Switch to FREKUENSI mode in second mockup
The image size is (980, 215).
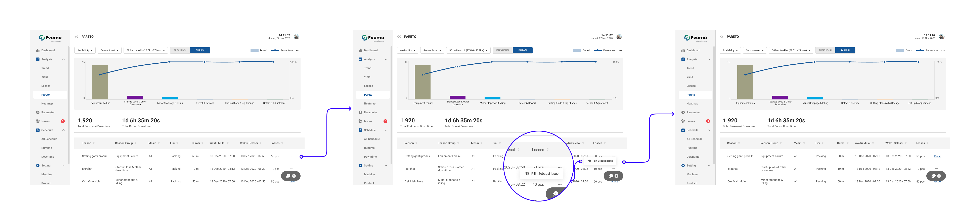(x=502, y=50)
